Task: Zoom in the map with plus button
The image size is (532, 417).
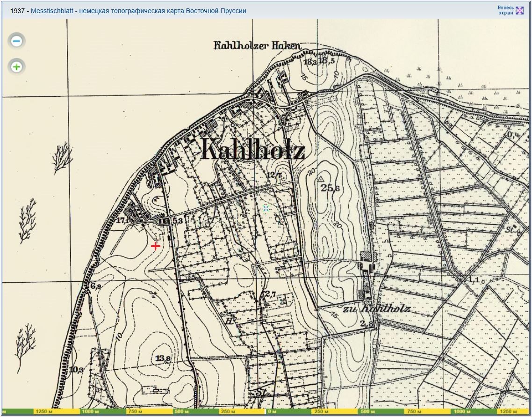Action: tap(17, 67)
